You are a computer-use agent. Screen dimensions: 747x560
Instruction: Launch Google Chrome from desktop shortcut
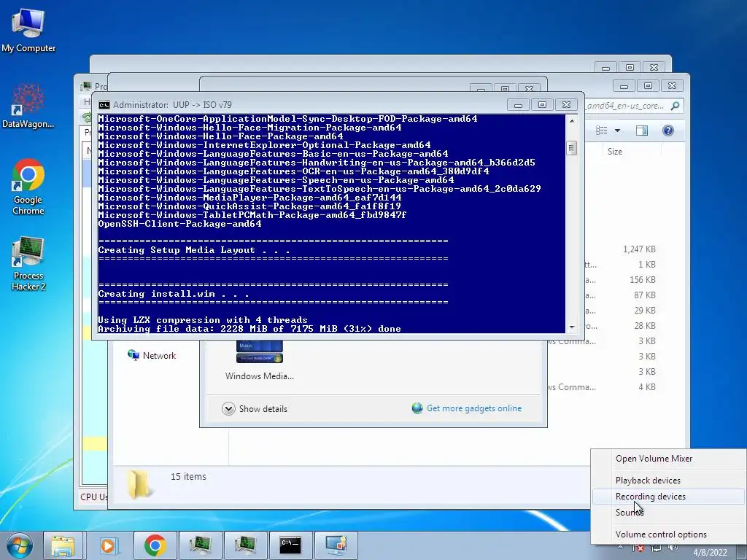pos(28,187)
